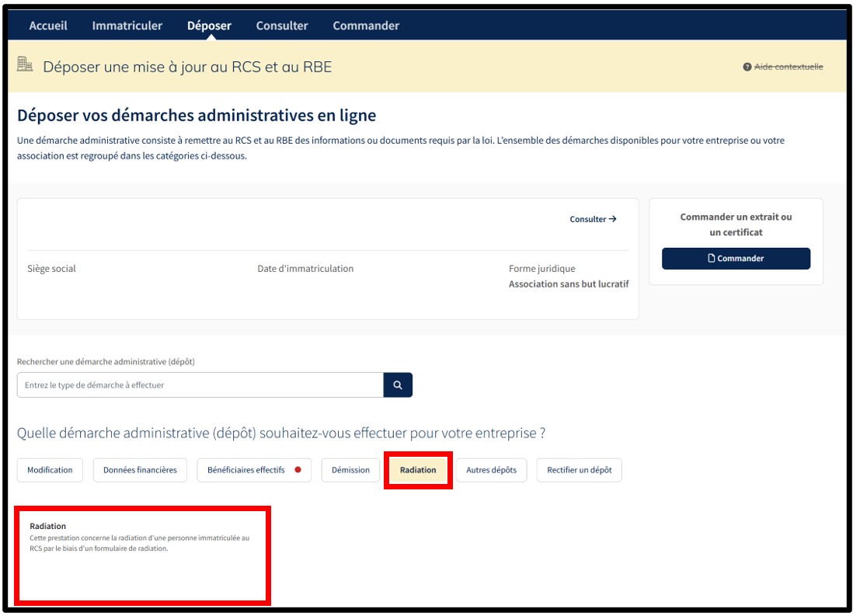853x616 pixels.
Task: Go to the Accueil menu item
Action: pyautogui.click(x=48, y=26)
